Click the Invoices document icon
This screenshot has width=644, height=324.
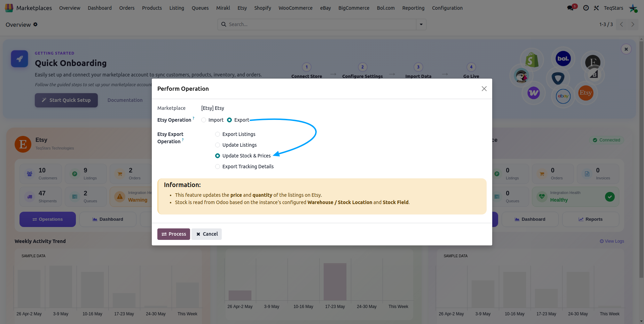[x=587, y=174]
